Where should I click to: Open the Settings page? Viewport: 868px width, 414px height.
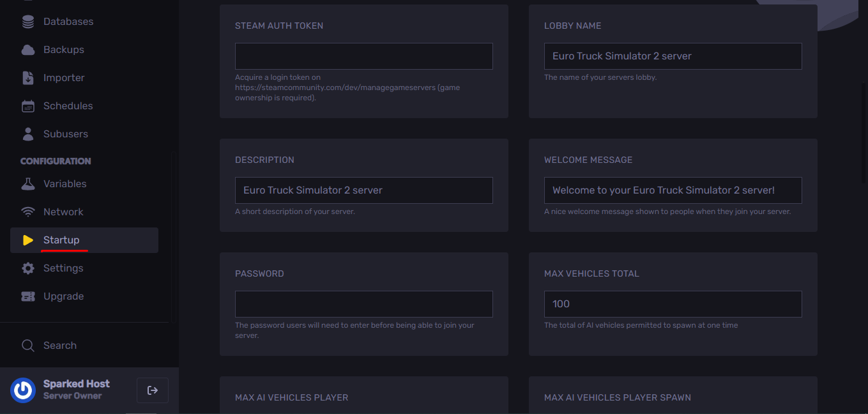tap(84, 268)
